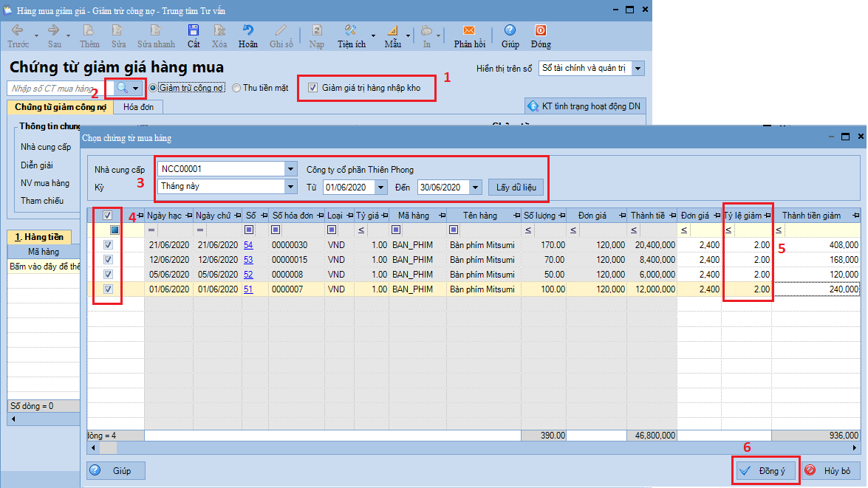The width and height of the screenshot is (868, 488).
Task: Open voucher number 51 link
Action: tap(248, 289)
